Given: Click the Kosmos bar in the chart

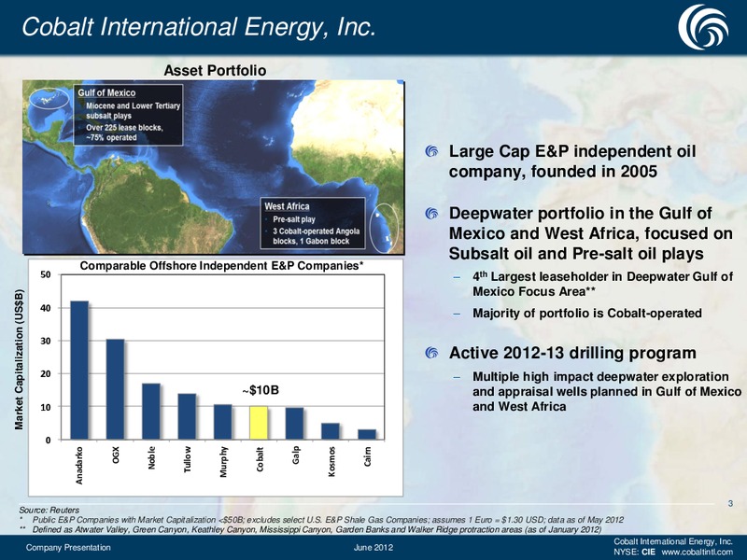Looking at the screenshot, I should point(331,431).
